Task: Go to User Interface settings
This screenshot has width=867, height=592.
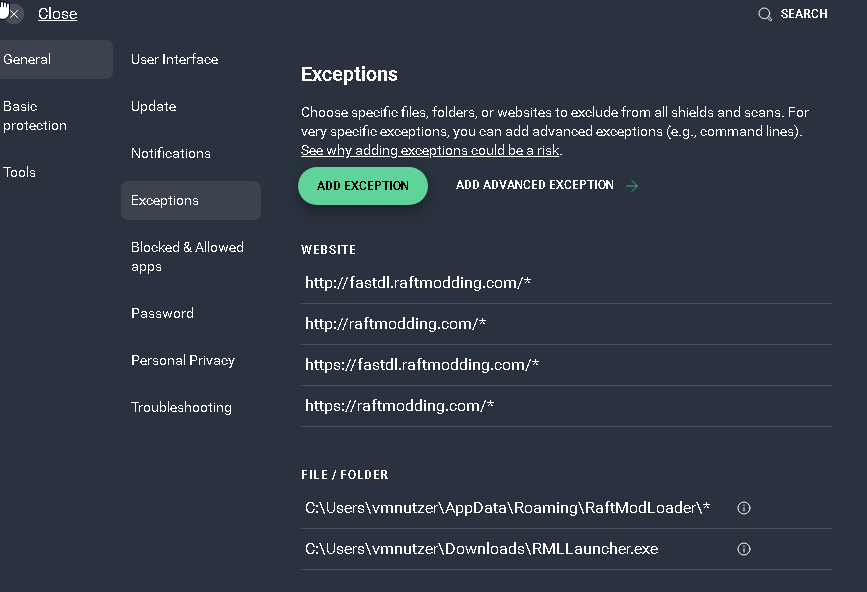Action: coord(174,59)
